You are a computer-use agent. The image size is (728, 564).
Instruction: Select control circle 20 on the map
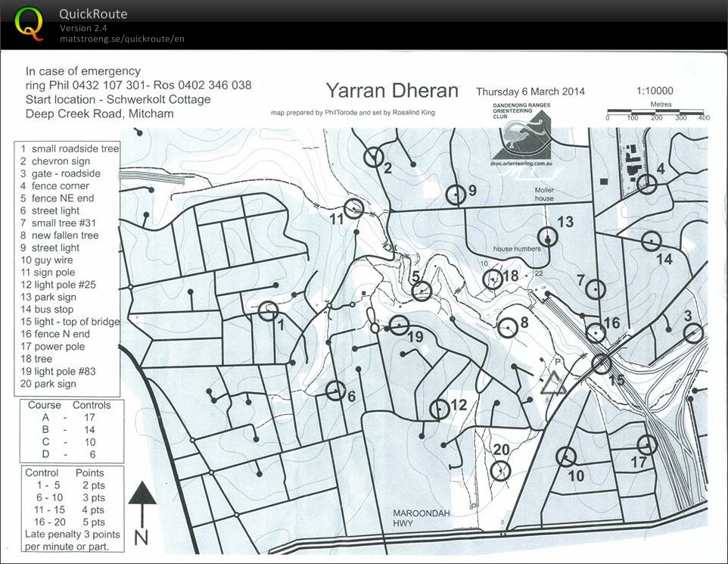click(500, 470)
